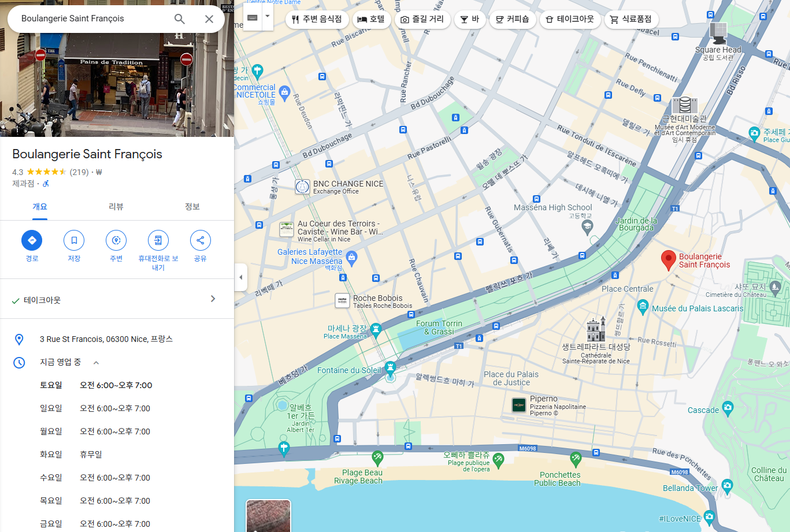Image resolution: width=790 pixels, height=532 pixels.
Task: Share the place via 공유 icon
Action: (x=201, y=240)
